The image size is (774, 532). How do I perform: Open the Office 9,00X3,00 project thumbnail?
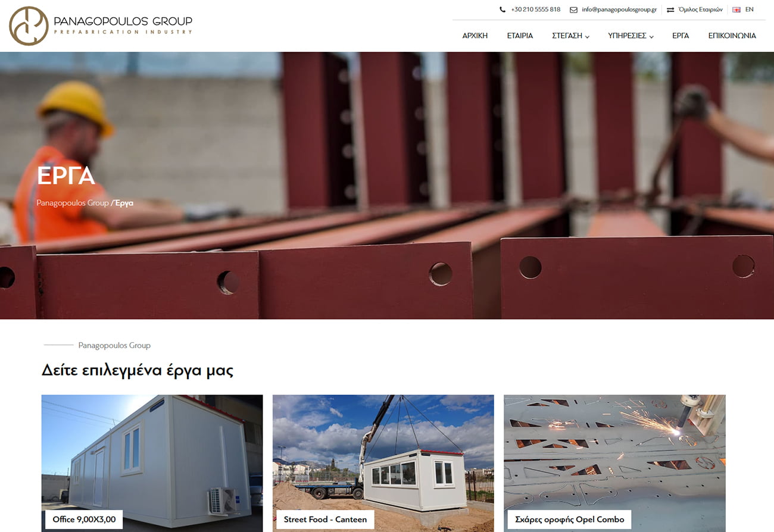[x=152, y=463]
